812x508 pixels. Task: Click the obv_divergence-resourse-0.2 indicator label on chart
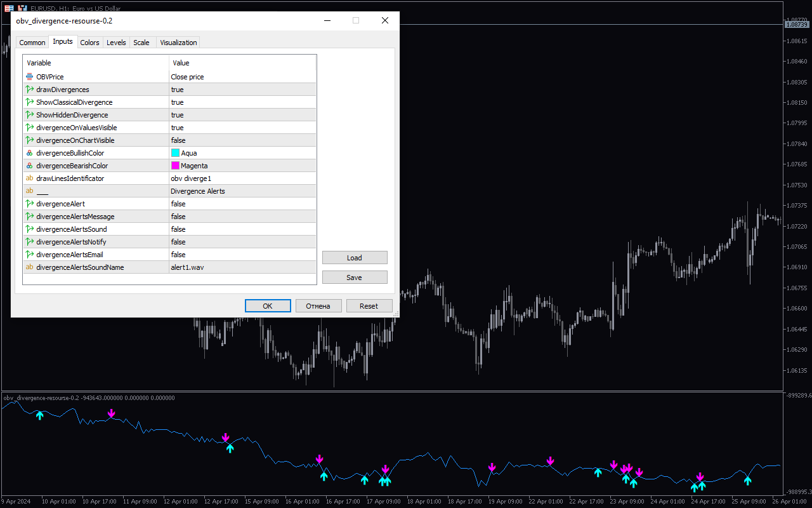41,398
